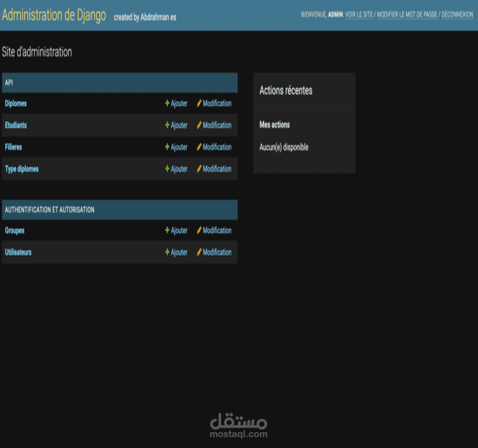Click the green plus icon for Filieres
Viewport: 478px width, 448px height.
tap(167, 147)
